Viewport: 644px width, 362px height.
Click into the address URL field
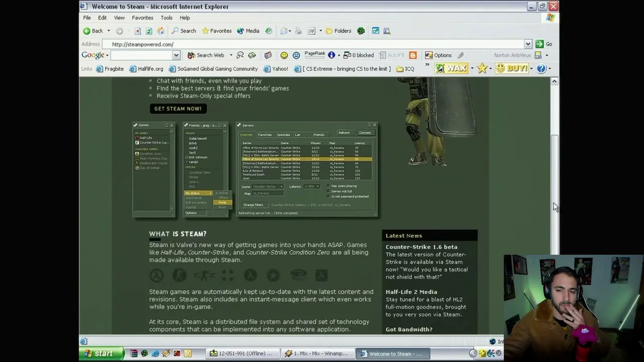[312, 44]
